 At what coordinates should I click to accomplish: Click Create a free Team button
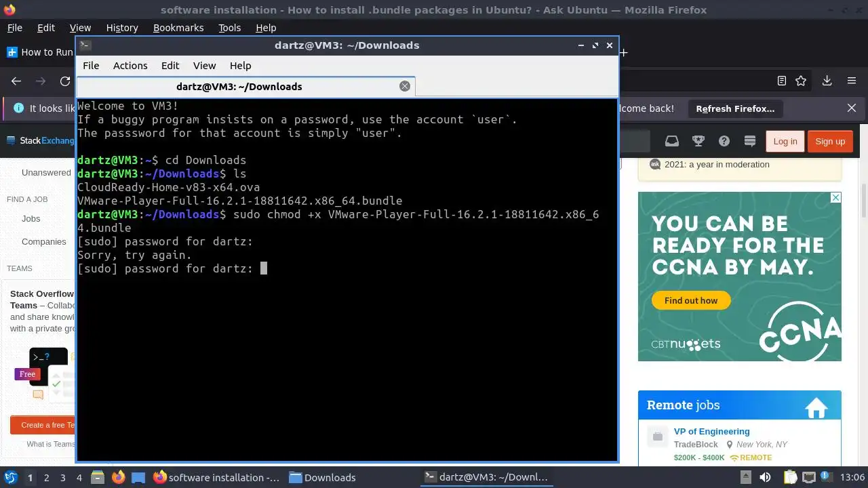pyautogui.click(x=43, y=425)
